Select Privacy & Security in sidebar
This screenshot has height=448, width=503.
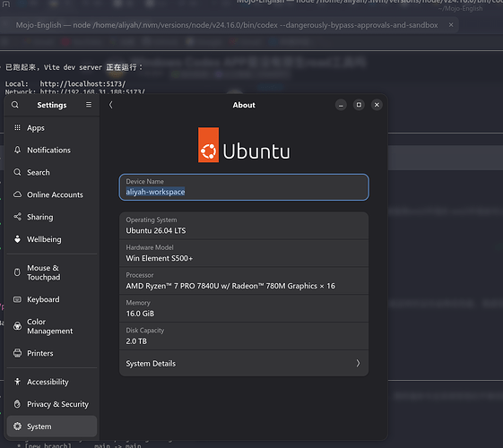(52, 404)
